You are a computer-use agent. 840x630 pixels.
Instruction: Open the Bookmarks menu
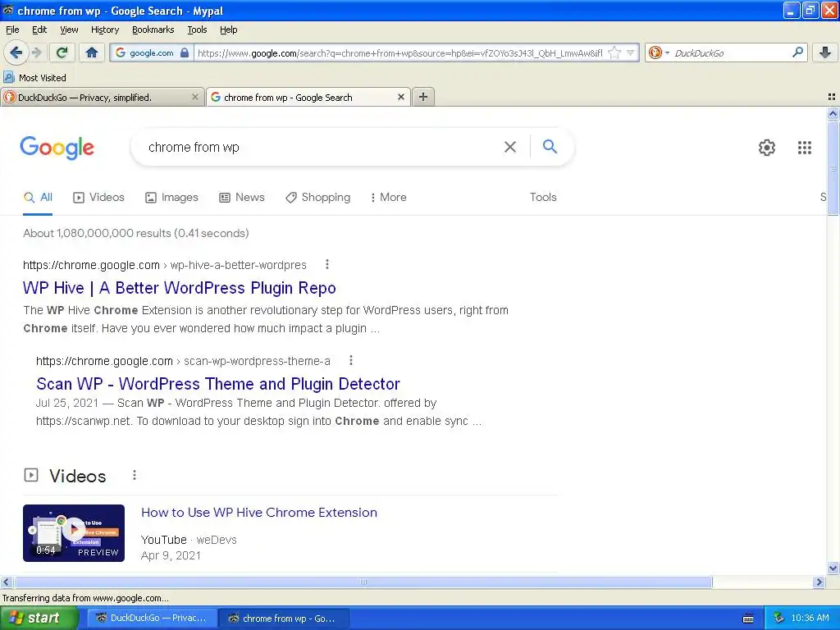153,30
